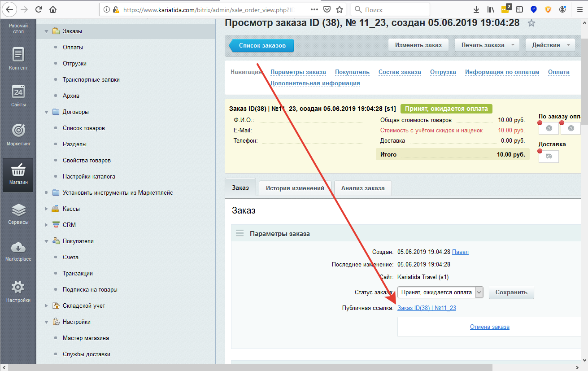Add order page to favorites star
Viewport: 588px width, 371px height.
coord(531,23)
